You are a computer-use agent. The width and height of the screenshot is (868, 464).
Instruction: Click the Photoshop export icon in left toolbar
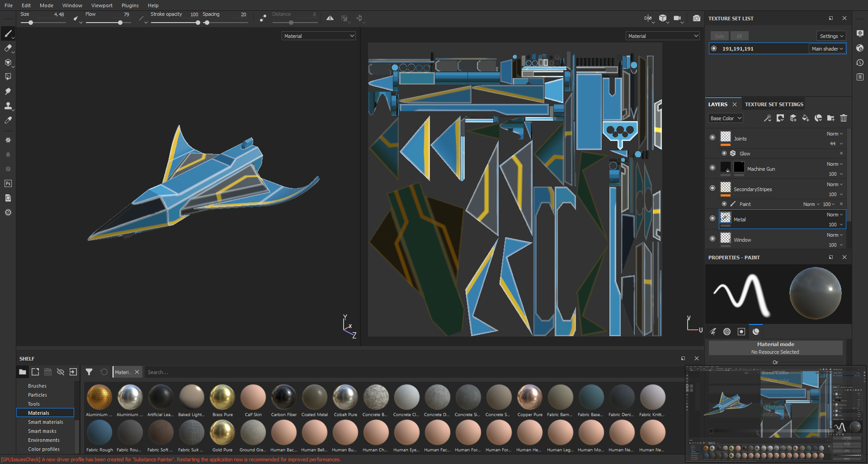coord(8,183)
